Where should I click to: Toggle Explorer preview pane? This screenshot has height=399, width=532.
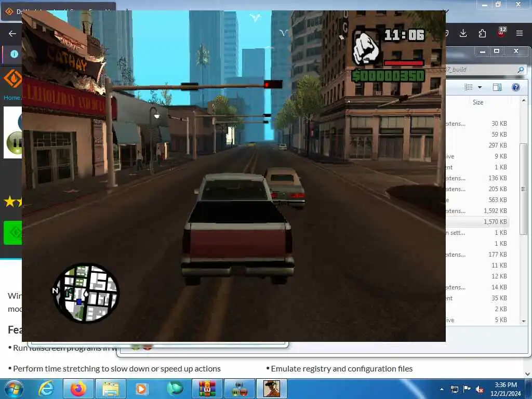tap(497, 87)
